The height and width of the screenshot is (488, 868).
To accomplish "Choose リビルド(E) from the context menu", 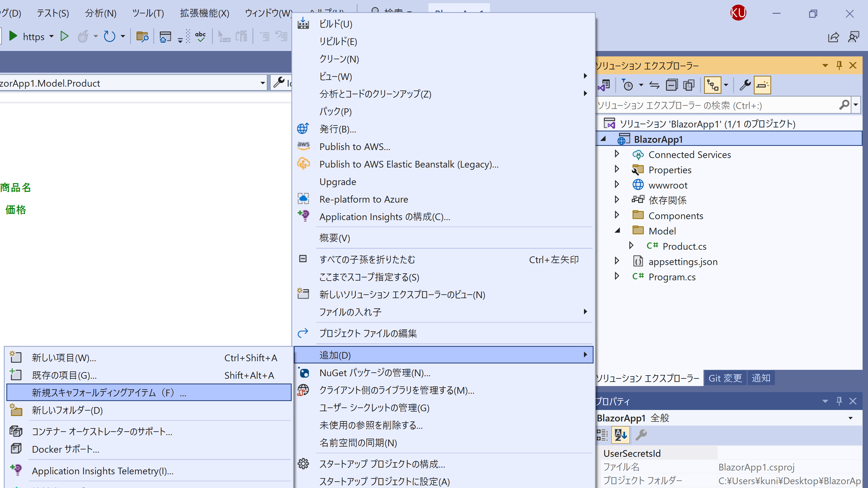I will pyautogui.click(x=444, y=41).
